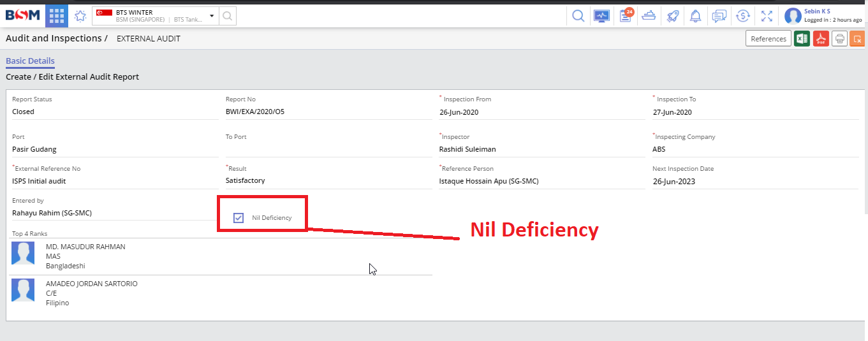This screenshot has width=868, height=341.
Task: Click the References button
Action: pos(768,39)
